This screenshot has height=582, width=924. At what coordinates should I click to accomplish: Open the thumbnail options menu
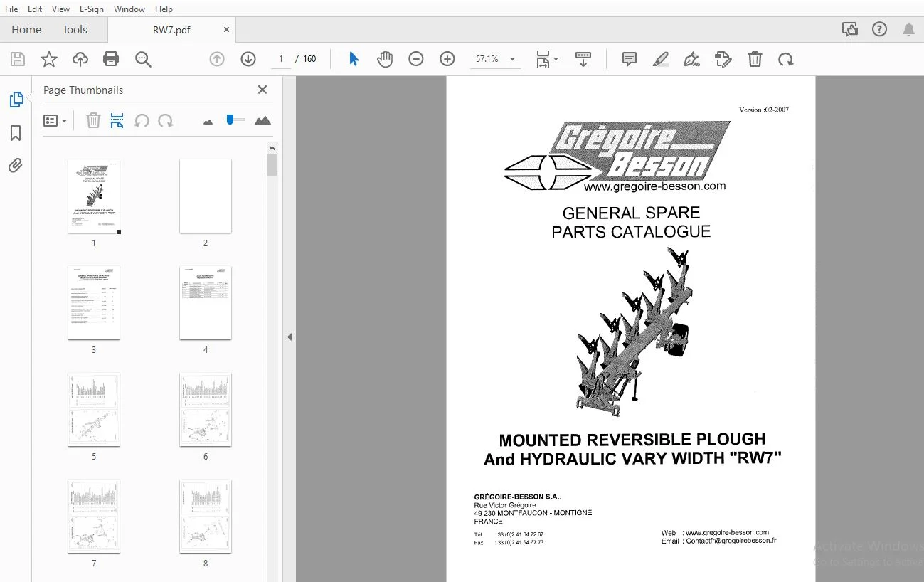(x=55, y=121)
